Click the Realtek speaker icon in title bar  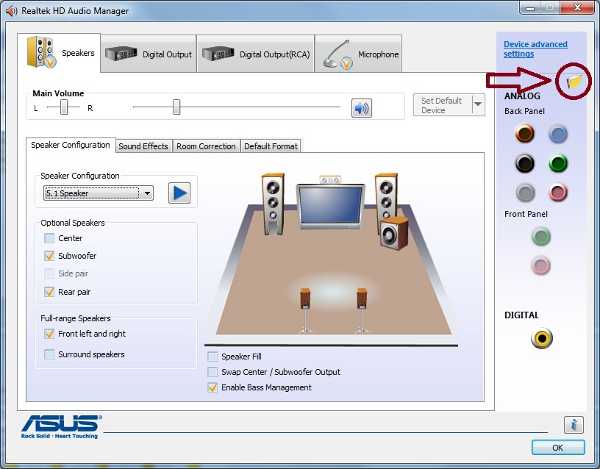click(x=11, y=11)
